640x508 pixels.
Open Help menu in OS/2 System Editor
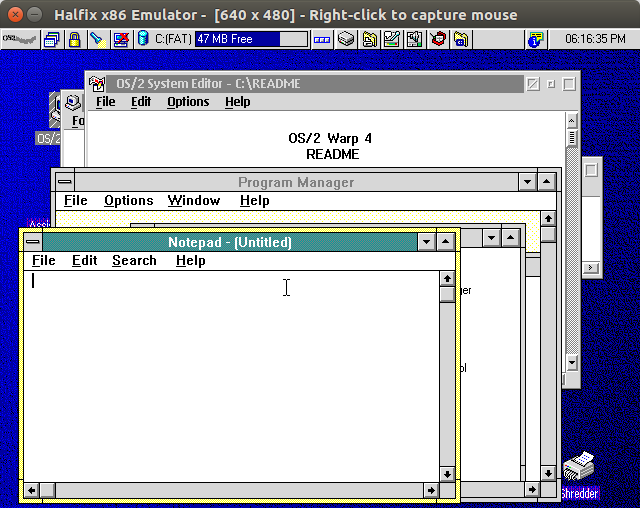pos(238,102)
